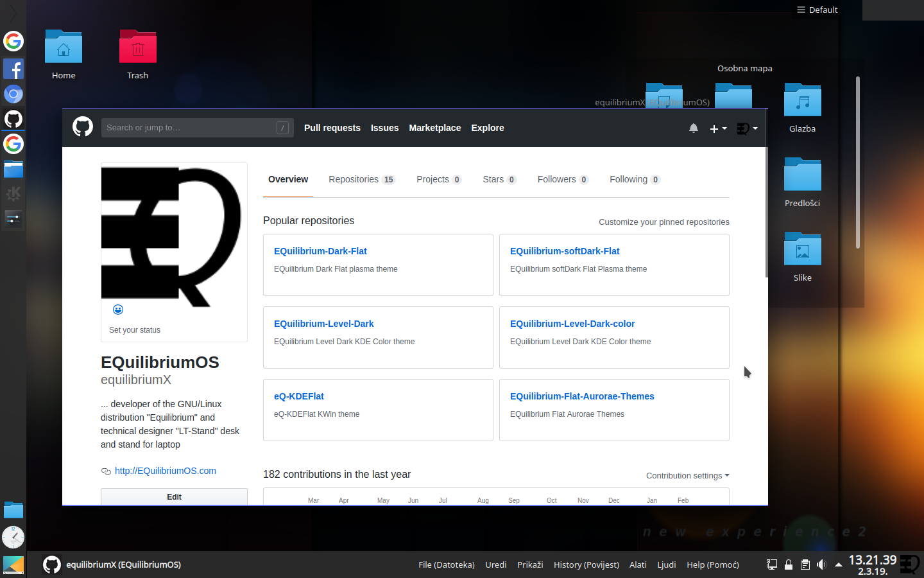Screen dimensions: 924x578
Task: Click the desktop wallpaper icon at the dock bottom
Action: click(x=13, y=565)
